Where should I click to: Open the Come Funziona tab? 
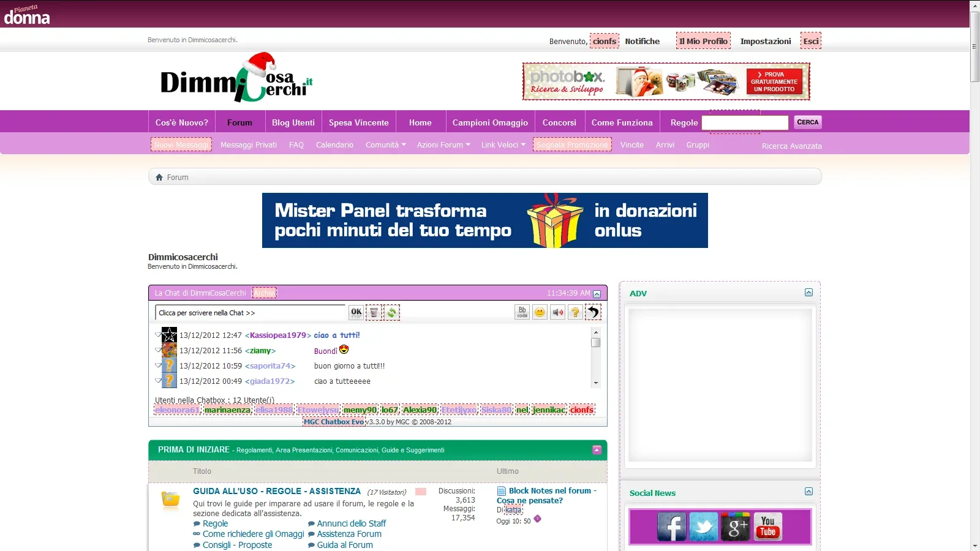[x=622, y=122]
